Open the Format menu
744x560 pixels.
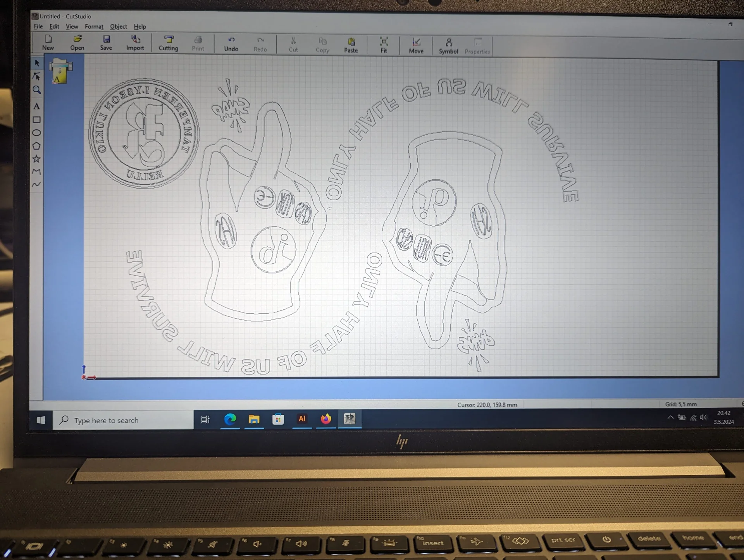coord(94,27)
